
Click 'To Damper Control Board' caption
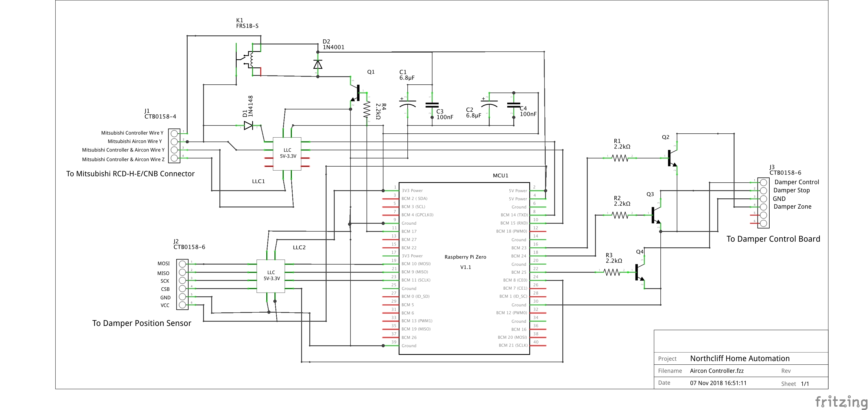773,239
